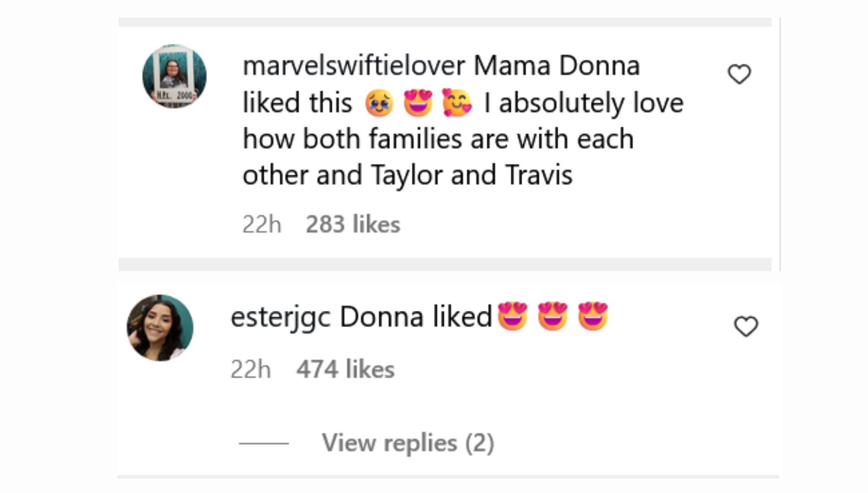Go to esterjgc username link
The height and width of the screenshot is (493, 868).
click(280, 317)
